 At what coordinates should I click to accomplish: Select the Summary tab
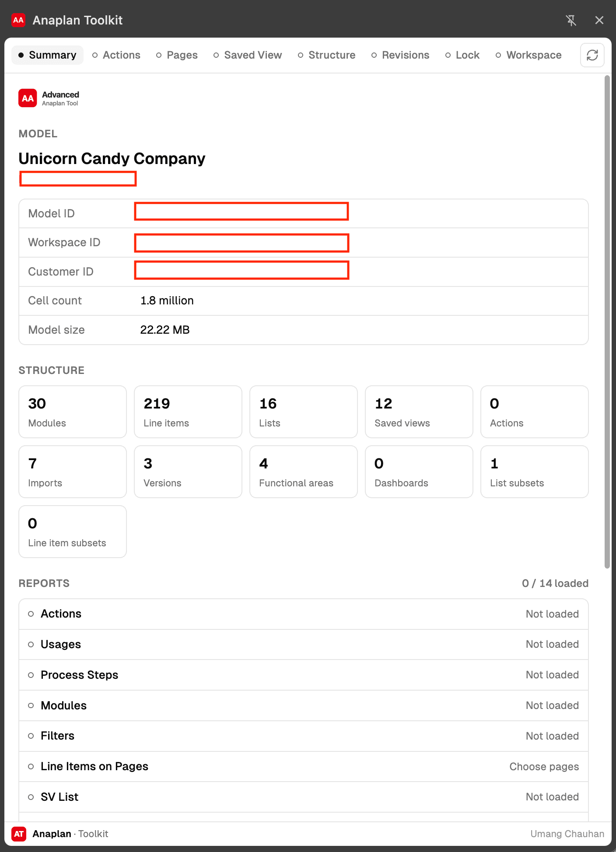point(47,55)
